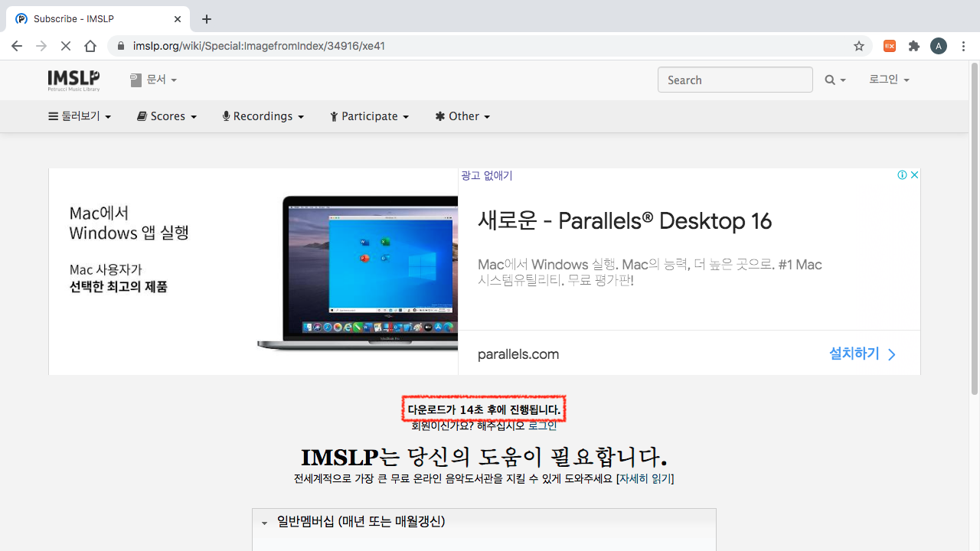This screenshot has height=551, width=980.
Task: Expand the 둘러보기 menu
Action: pyautogui.click(x=80, y=116)
